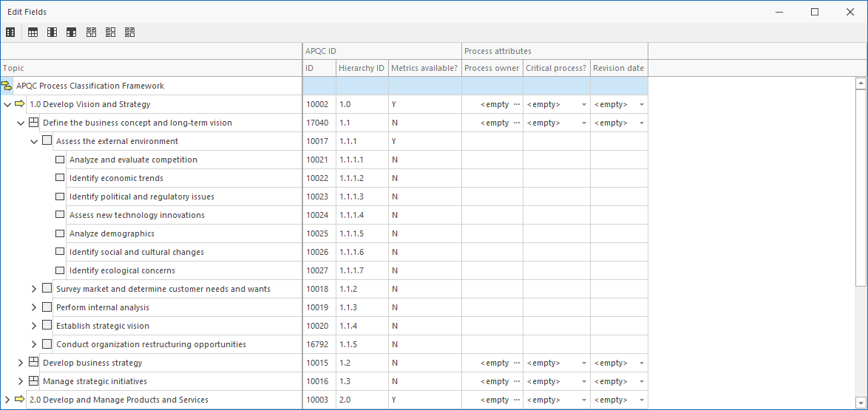Expand 2.0 Develop and Manage Products node
Screen dimensions: 868x410
[x=7, y=400]
